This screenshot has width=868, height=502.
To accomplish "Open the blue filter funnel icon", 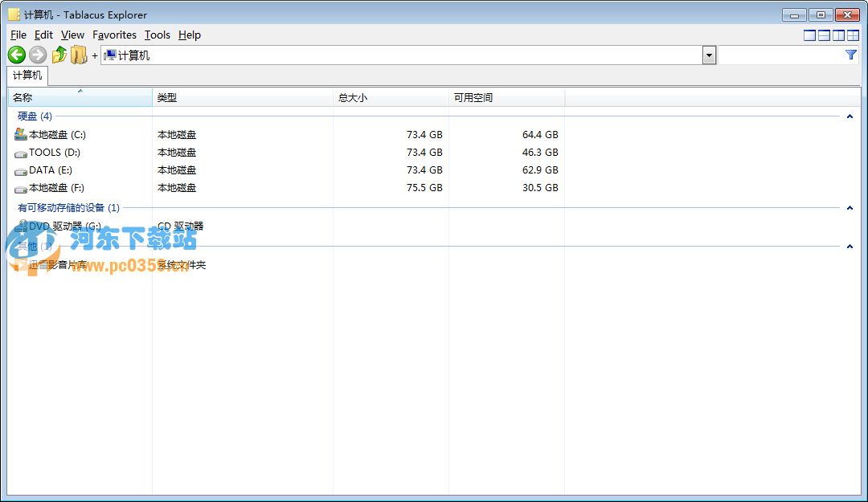I will click(x=851, y=55).
